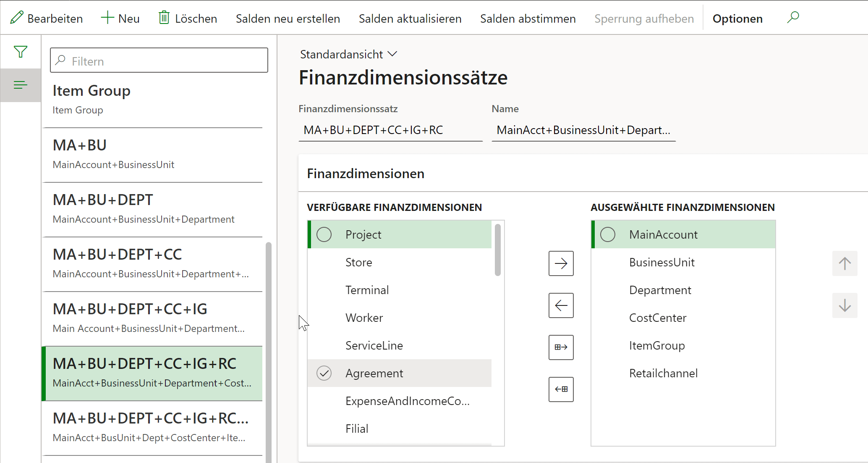Click the funnel filter icon in the sidebar
This screenshot has width=868, height=463.
[20, 51]
